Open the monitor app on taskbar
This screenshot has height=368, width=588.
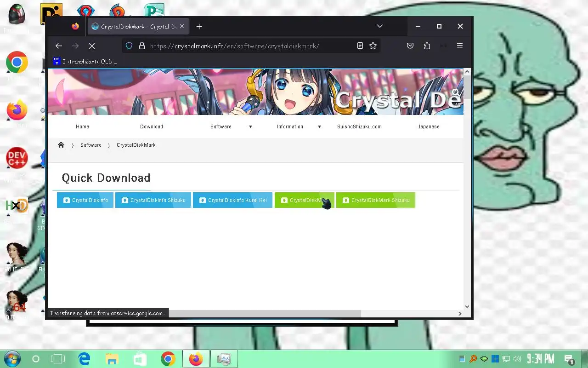pos(224,359)
